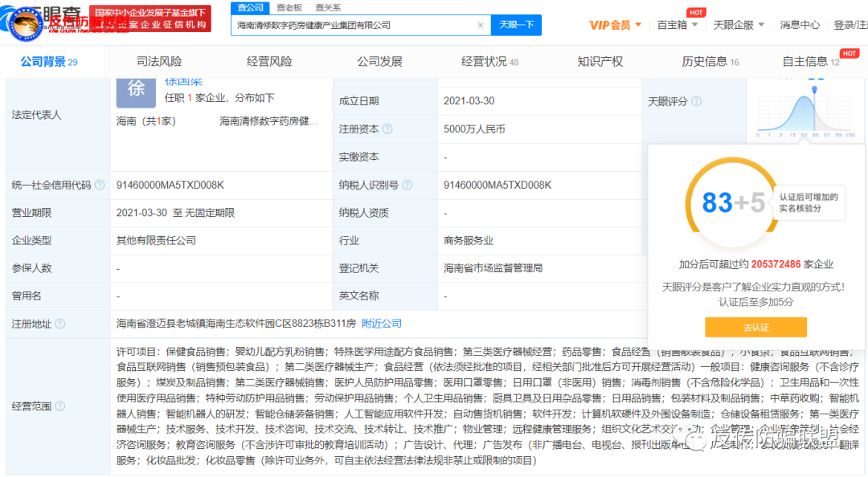Click help icon next to 经营范围
This screenshot has width=868, height=477.
tap(59, 406)
